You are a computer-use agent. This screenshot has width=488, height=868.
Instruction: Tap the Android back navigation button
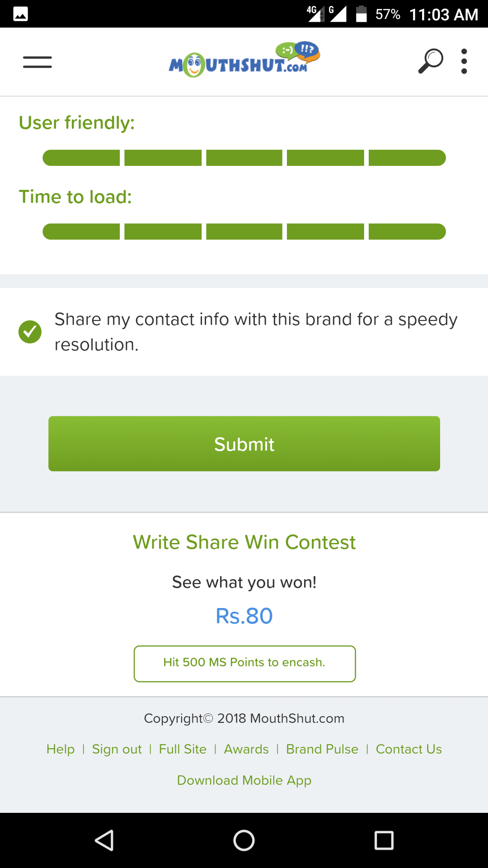[x=104, y=840]
